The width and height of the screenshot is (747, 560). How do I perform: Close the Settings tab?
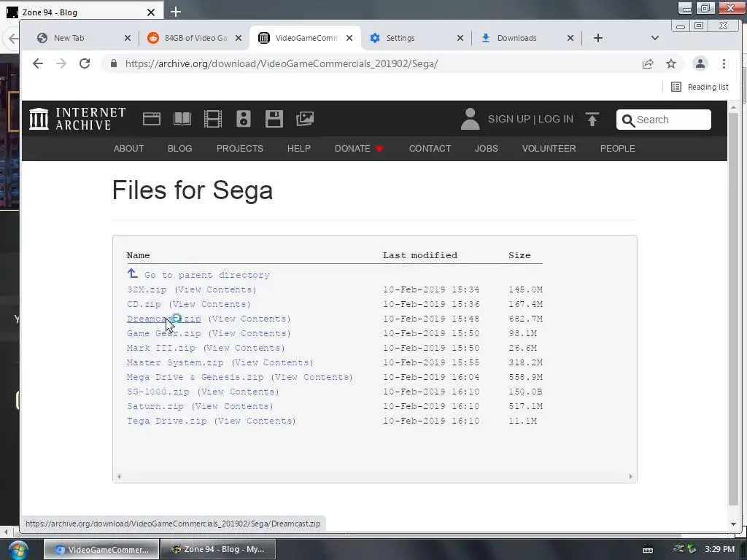(x=460, y=38)
